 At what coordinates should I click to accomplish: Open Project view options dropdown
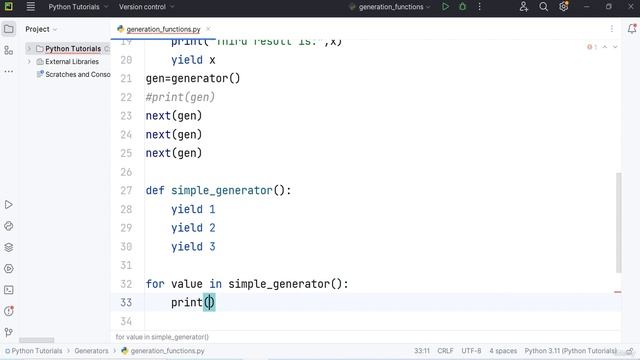(x=41, y=29)
